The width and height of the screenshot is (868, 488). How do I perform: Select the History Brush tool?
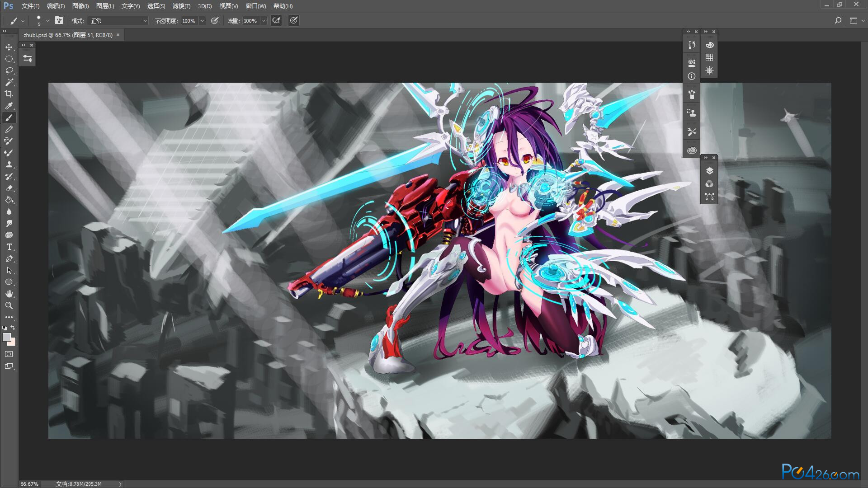(9, 176)
